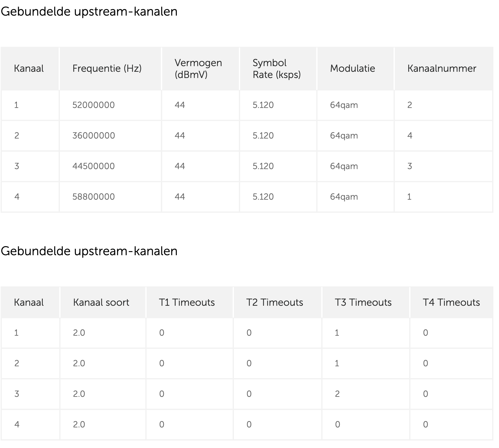Click the T2 Timeouts column header
Viewport: 499px width, 448px height.
(x=274, y=302)
